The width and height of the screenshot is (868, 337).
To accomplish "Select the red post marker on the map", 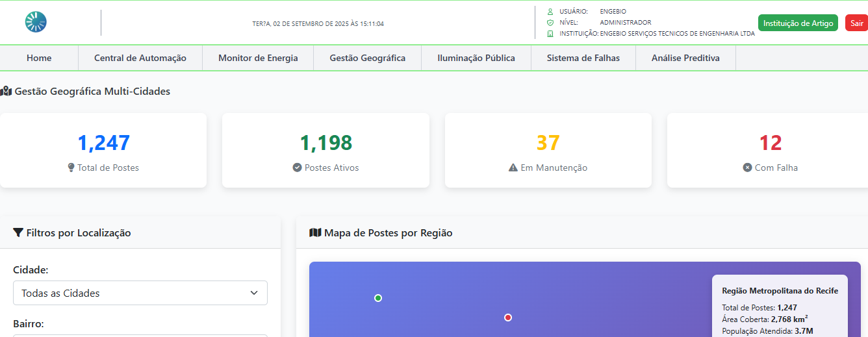I will [508, 318].
